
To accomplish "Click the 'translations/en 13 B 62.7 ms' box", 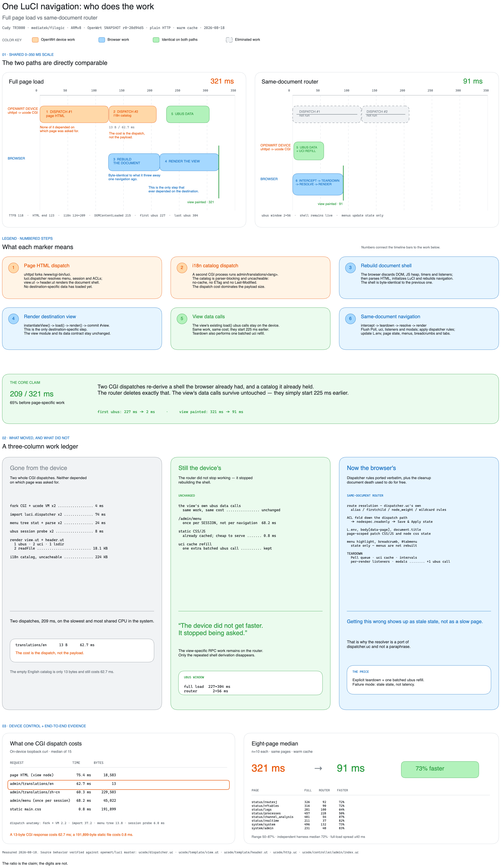I will (x=82, y=650).
